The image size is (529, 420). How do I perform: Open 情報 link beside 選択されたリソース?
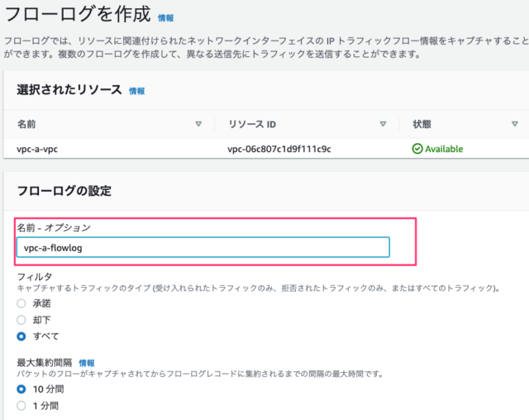coord(136,91)
